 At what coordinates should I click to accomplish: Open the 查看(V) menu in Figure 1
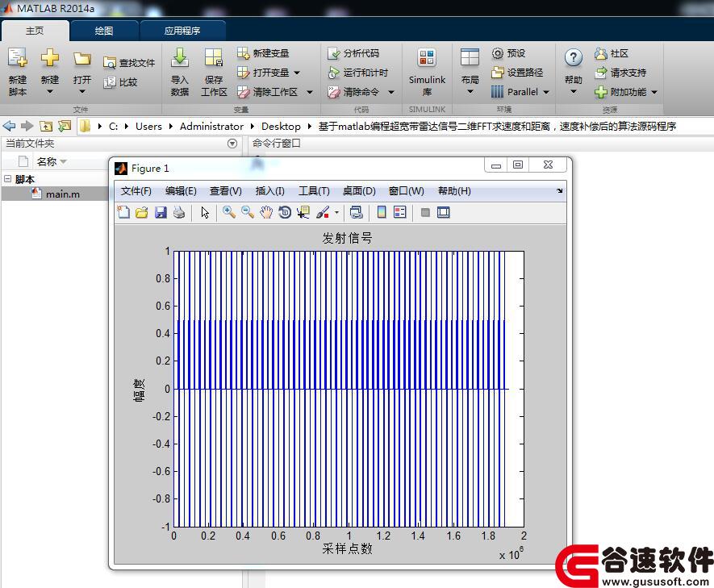click(x=225, y=190)
